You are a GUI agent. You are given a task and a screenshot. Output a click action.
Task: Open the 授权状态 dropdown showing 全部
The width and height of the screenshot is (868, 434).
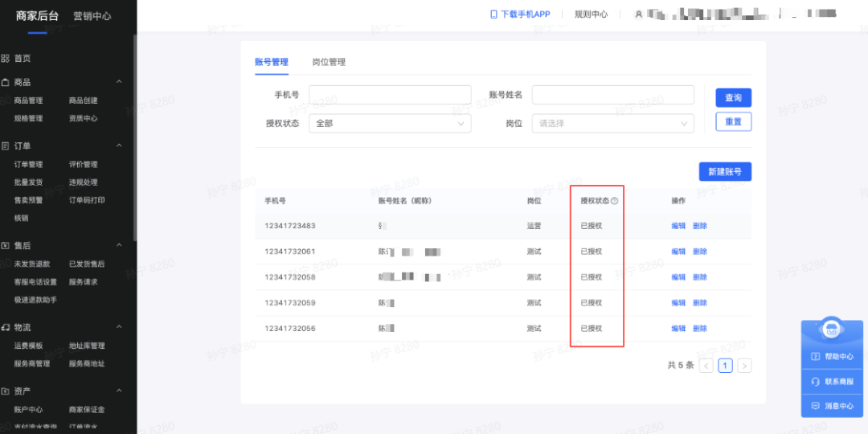[x=390, y=124]
